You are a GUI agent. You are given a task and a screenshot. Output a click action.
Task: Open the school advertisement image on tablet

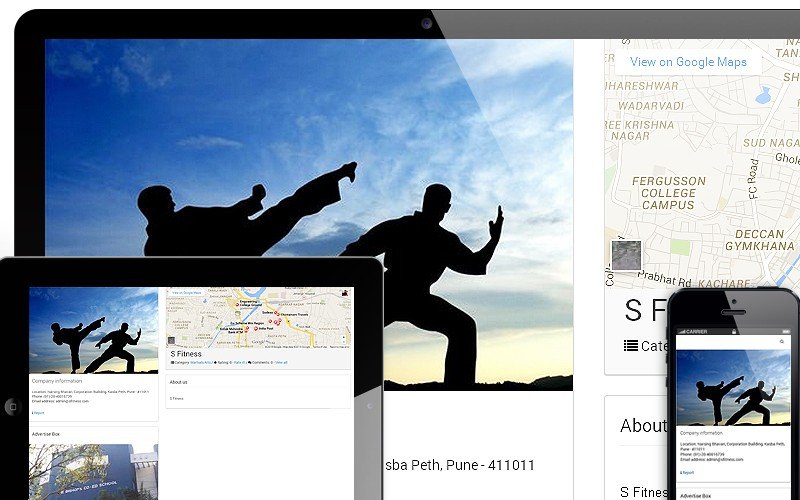tap(93, 472)
